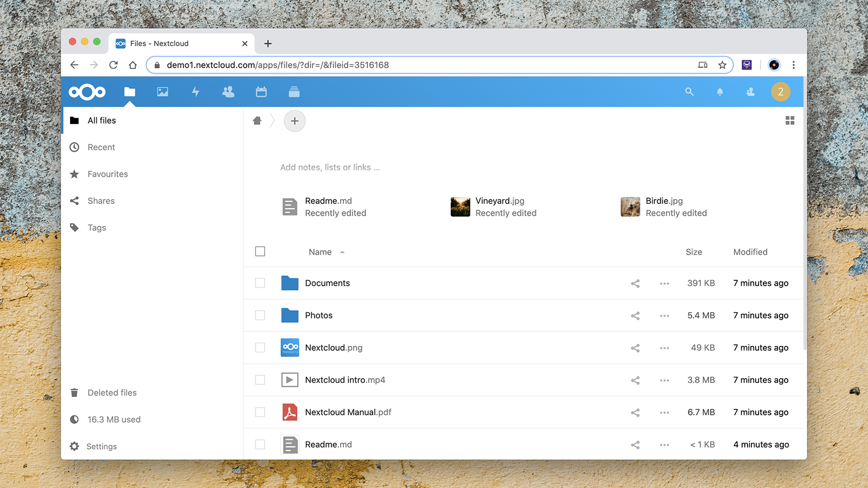868x488 pixels.
Task: Open the notifications bell
Action: tap(720, 92)
